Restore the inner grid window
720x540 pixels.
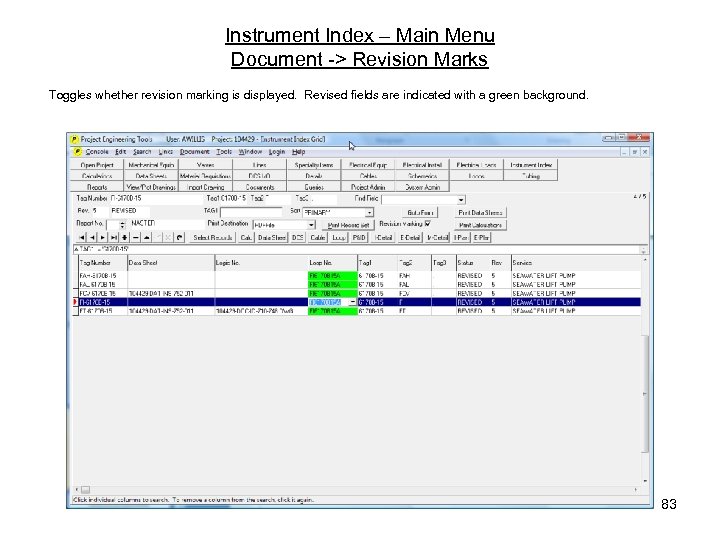[635, 152]
